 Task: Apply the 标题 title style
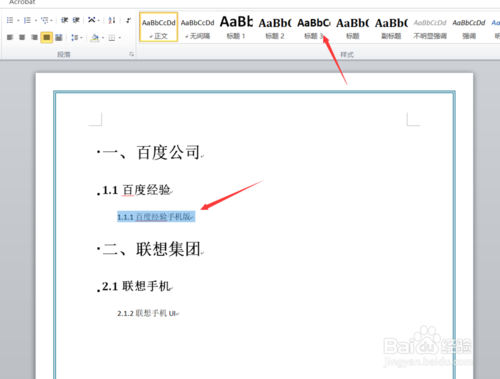click(x=353, y=27)
